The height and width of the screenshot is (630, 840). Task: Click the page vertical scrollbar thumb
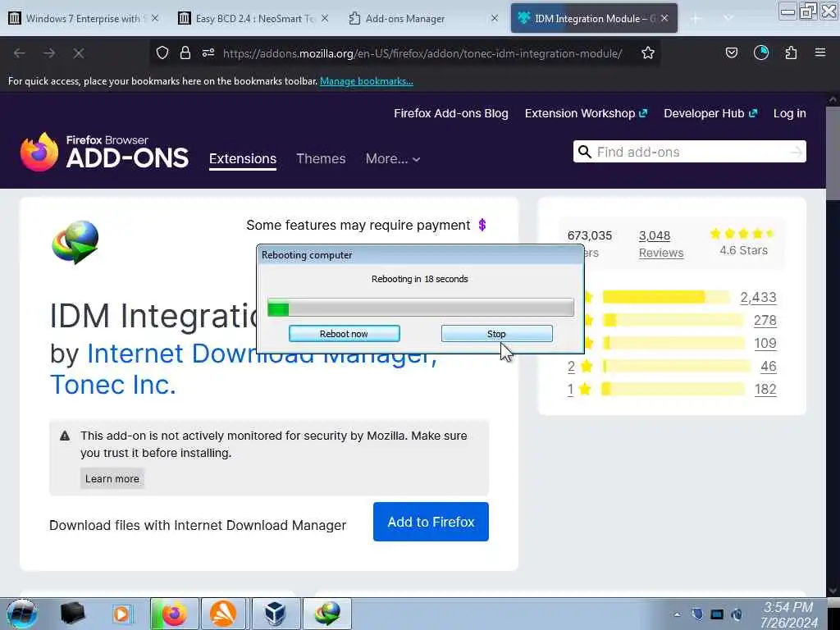click(833, 153)
